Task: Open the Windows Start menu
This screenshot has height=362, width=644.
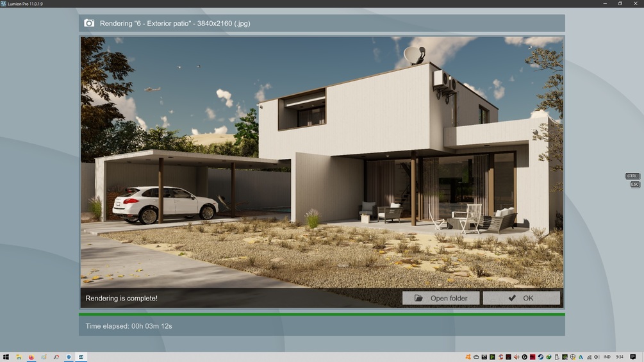Action: coord(6,357)
